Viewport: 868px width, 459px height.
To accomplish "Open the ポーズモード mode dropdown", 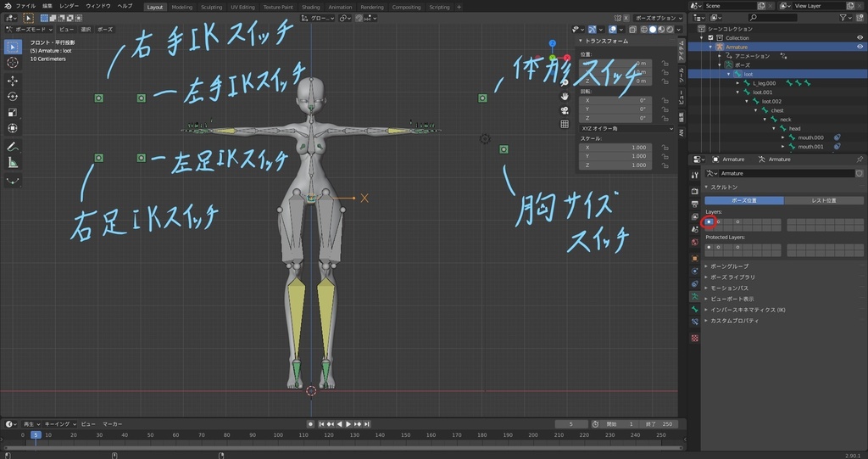I will click(29, 30).
